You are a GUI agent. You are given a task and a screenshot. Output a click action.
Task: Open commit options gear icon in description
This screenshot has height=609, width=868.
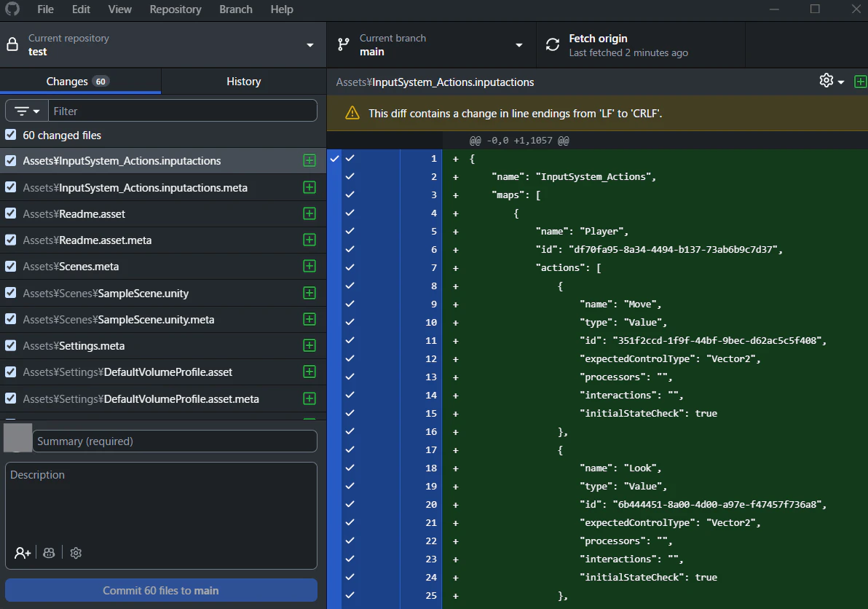coord(76,552)
